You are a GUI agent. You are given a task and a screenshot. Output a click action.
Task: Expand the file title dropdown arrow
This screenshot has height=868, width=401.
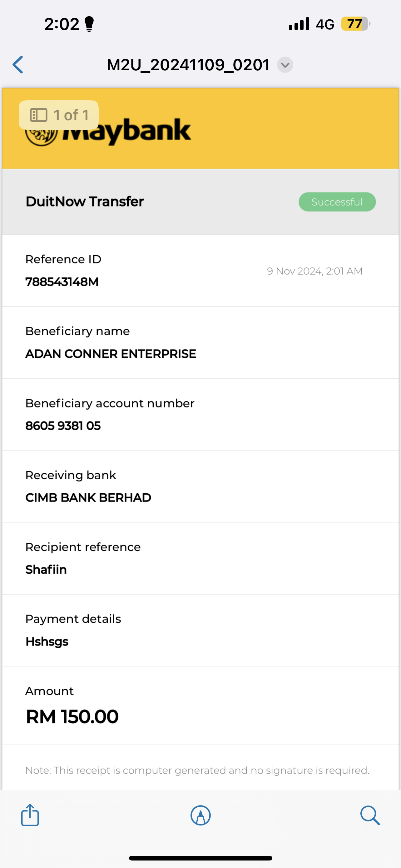pyautogui.click(x=285, y=65)
